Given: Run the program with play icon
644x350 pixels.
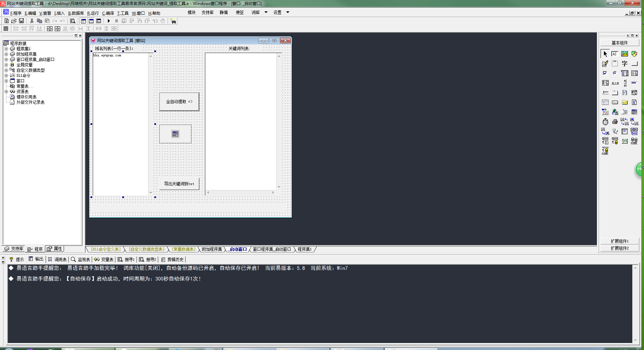Looking at the screenshot, I should [x=109, y=21].
